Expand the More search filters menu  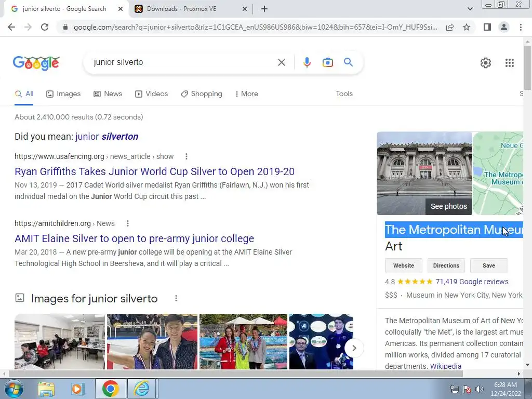246,94
